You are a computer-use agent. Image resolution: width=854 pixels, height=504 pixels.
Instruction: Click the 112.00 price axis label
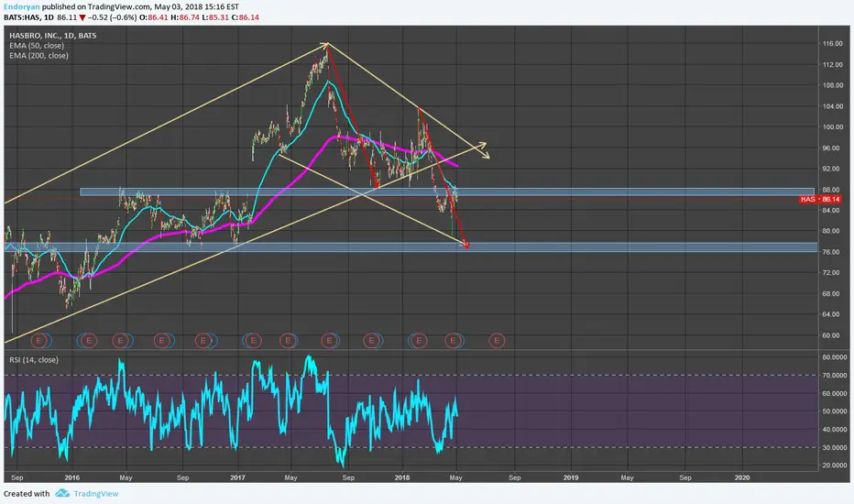833,64
